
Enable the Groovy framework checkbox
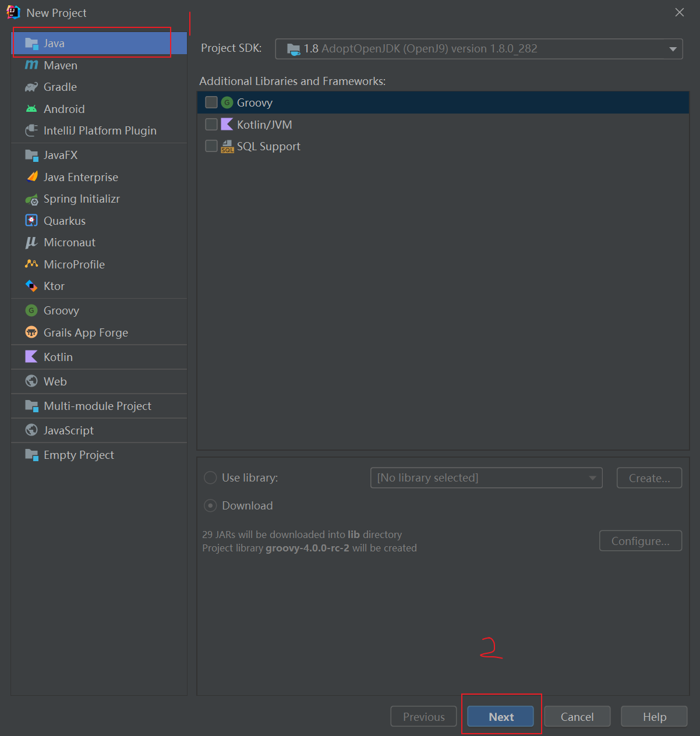coord(211,102)
